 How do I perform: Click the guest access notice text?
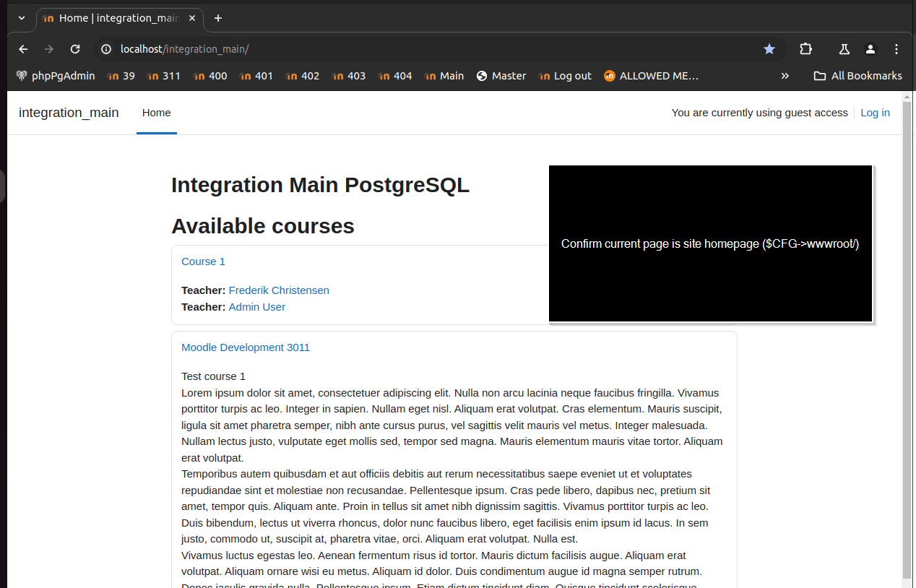(x=759, y=113)
